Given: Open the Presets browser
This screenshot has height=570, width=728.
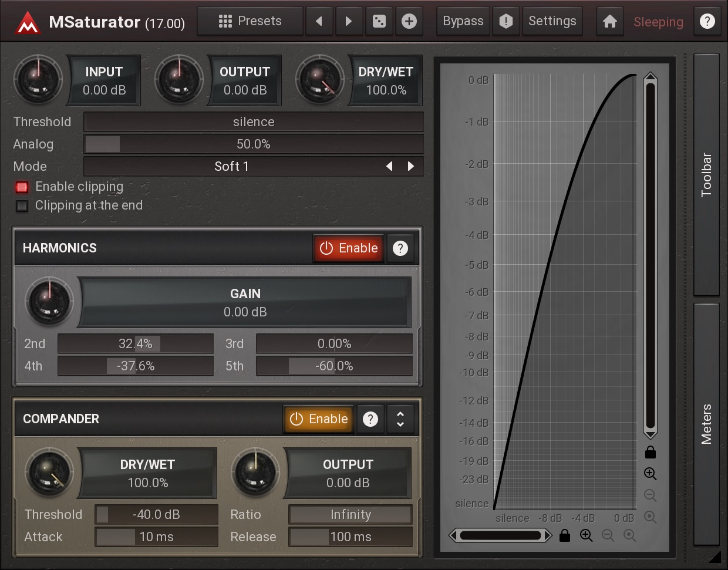Looking at the screenshot, I should tap(250, 22).
